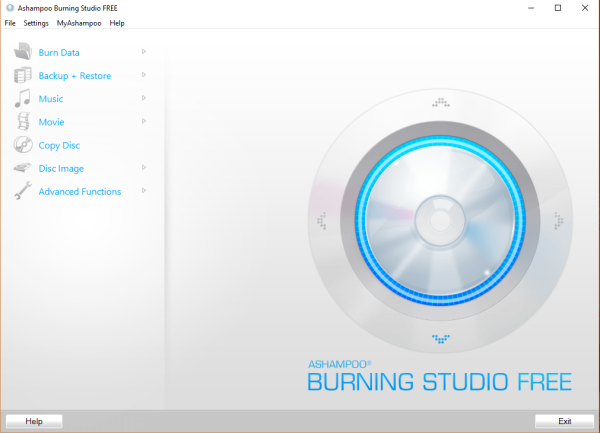Click the top dotted arrow on the disc dial

[x=441, y=102]
